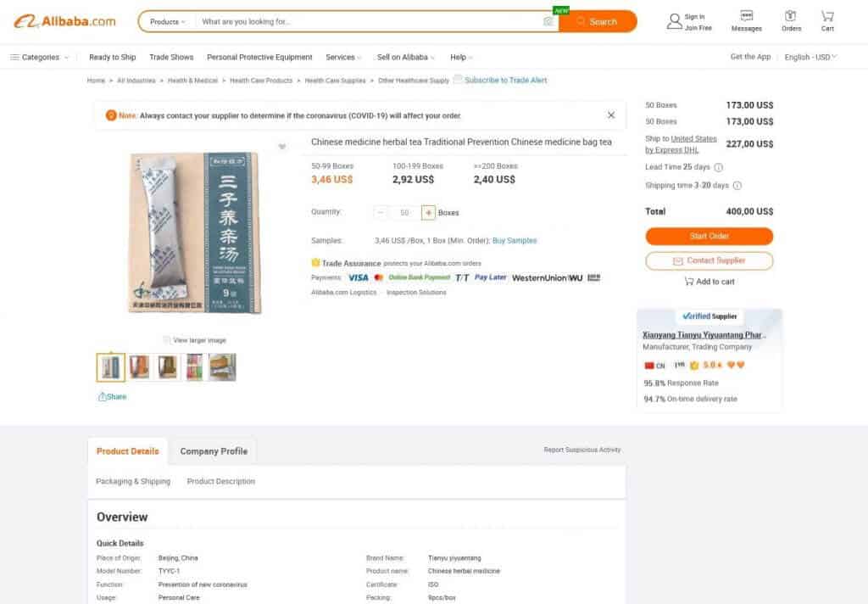Image resolution: width=868 pixels, height=604 pixels.
Task: Click the main product image
Action: pos(194,232)
